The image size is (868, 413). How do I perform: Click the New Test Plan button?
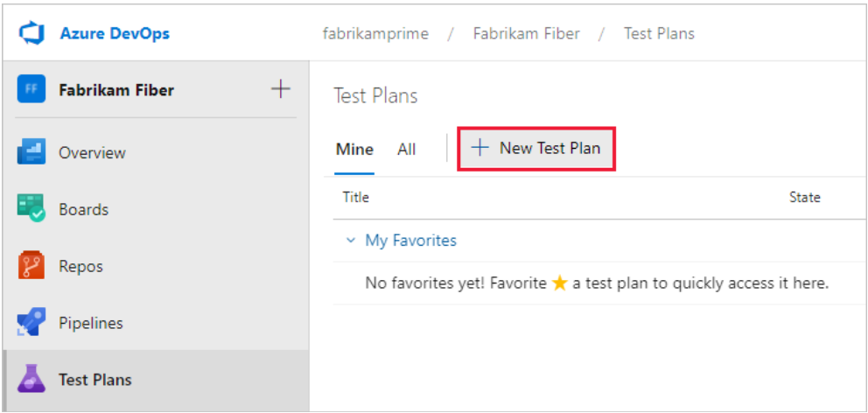tap(536, 149)
